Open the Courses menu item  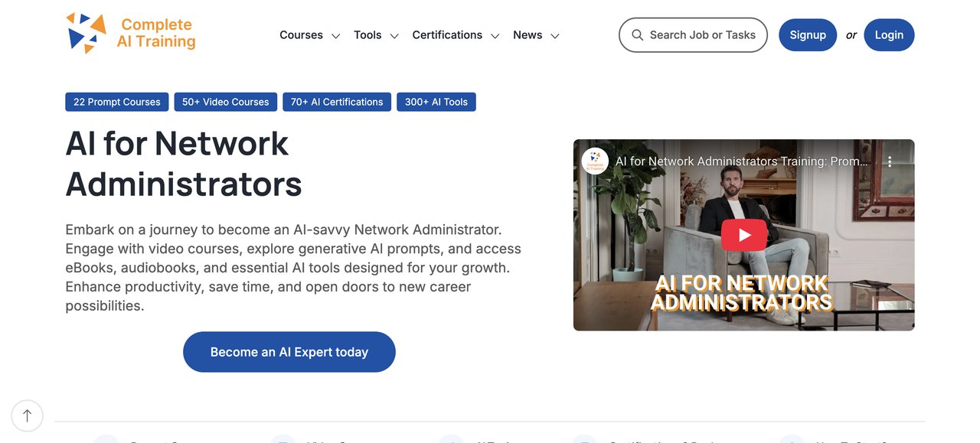301,35
